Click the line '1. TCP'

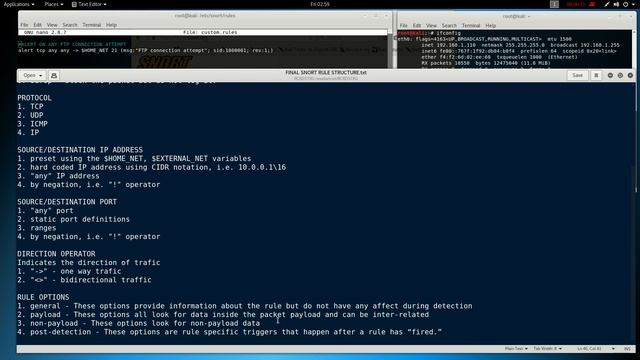(30, 107)
